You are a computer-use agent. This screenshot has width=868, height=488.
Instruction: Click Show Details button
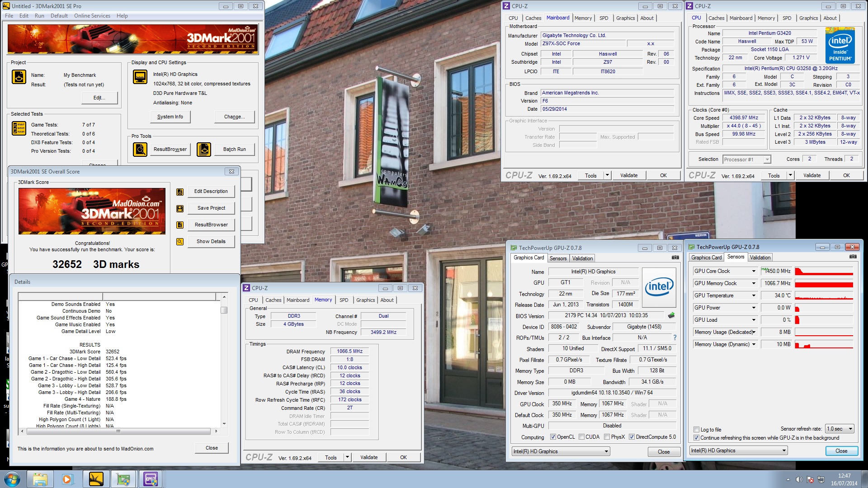point(211,242)
